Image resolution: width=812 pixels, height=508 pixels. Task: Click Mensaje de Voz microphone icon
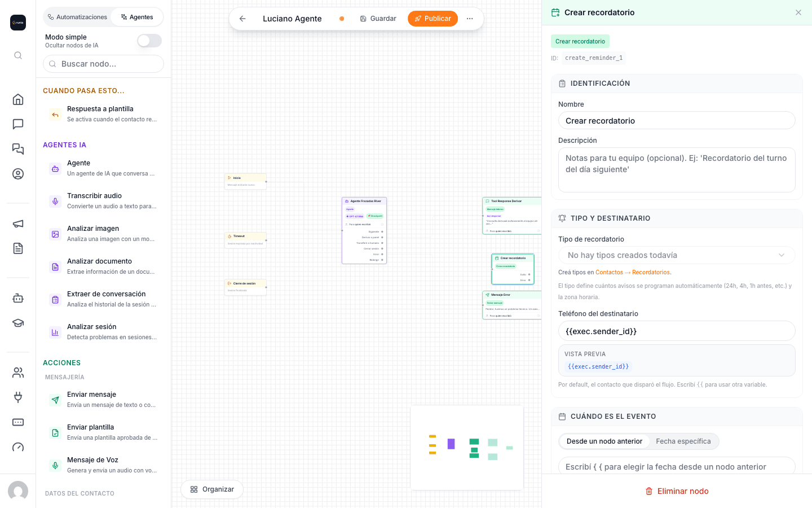(55, 465)
